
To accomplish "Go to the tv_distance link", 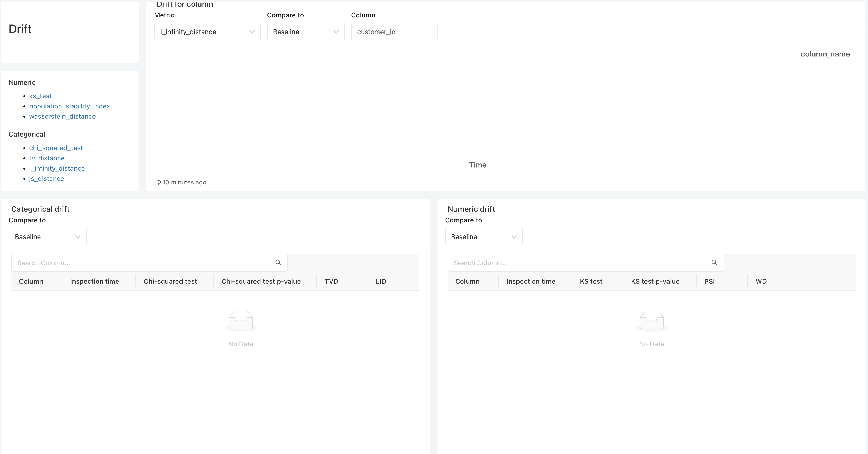I will point(47,158).
